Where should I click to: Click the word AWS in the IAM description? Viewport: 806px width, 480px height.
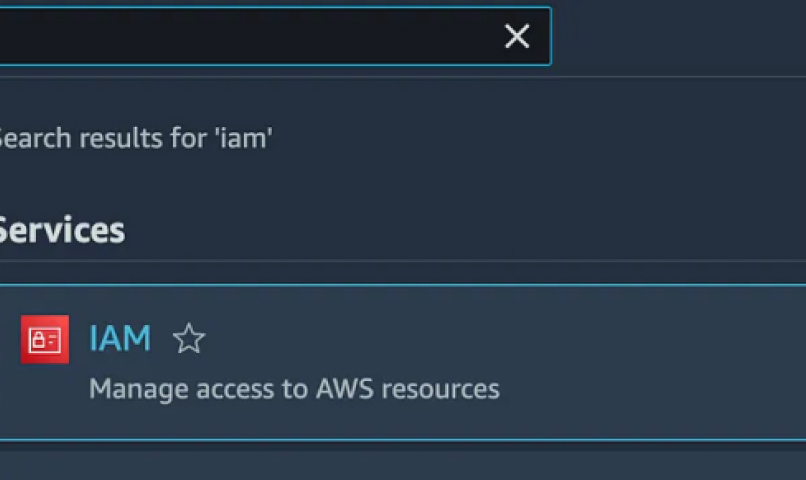click(344, 389)
